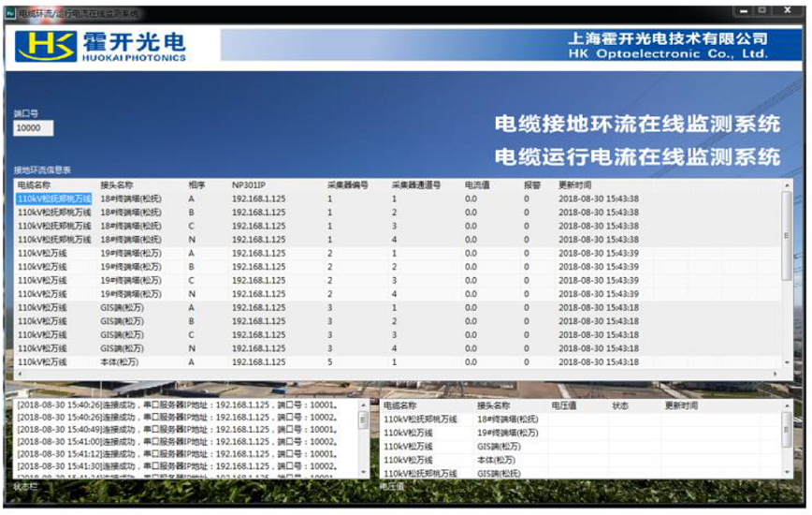Screen dimensions: 812x515
Task: Click the voltage table scrollbar up arrow
Action: [787, 405]
